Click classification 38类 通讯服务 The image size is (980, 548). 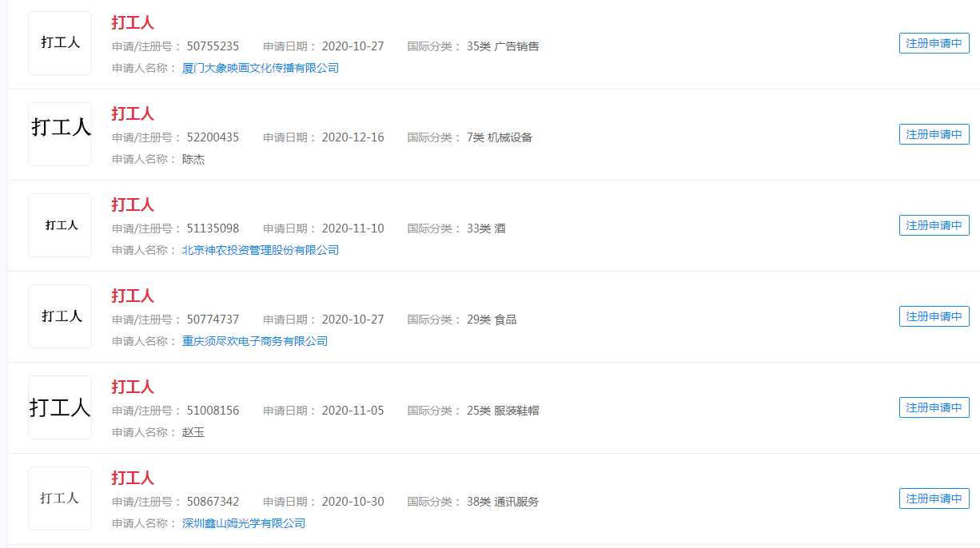pyautogui.click(x=503, y=502)
